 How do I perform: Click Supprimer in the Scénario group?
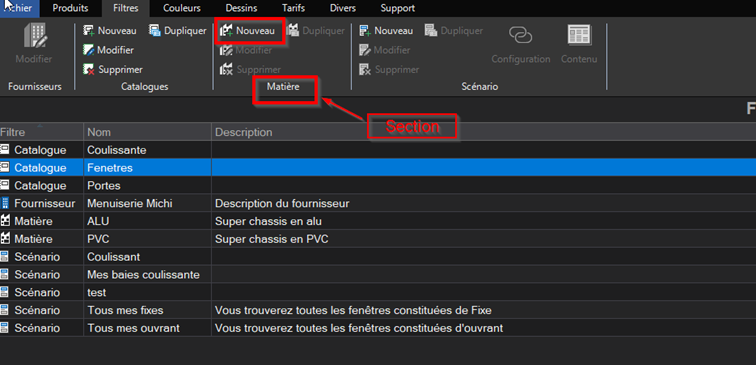[x=390, y=70]
